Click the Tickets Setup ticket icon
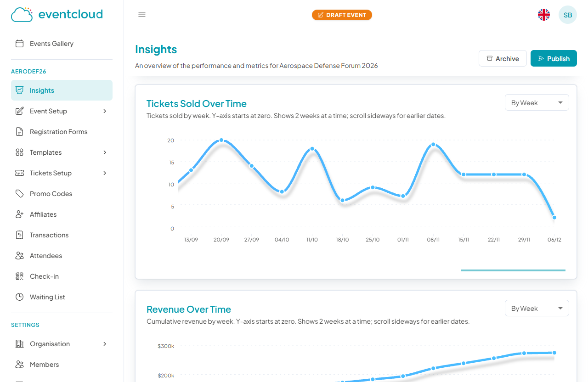588x382 pixels. (19, 173)
